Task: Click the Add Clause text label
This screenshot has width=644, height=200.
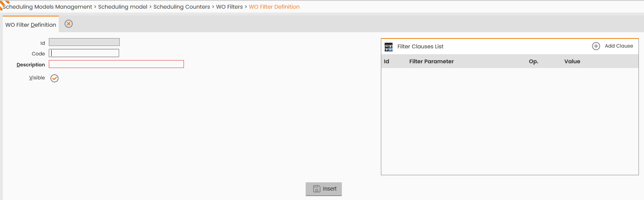Action: pos(619,46)
